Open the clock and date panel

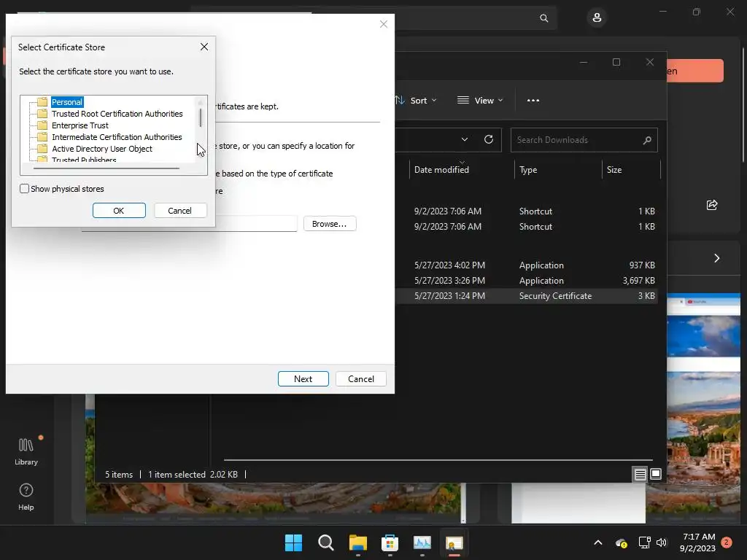(698, 542)
